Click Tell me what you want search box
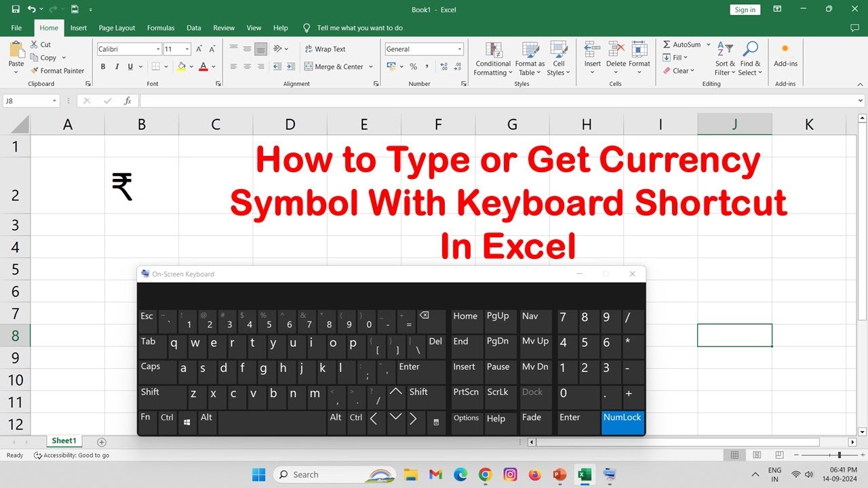 coord(359,28)
